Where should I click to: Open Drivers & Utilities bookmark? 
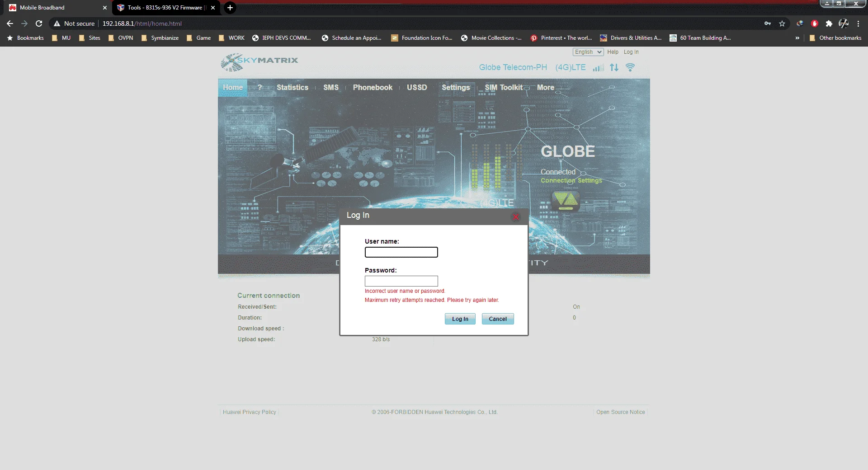[x=631, y=38]
